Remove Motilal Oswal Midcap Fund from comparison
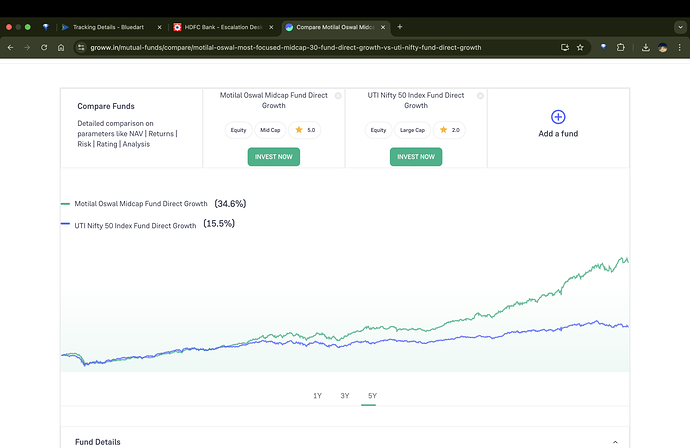 point(338,96)
